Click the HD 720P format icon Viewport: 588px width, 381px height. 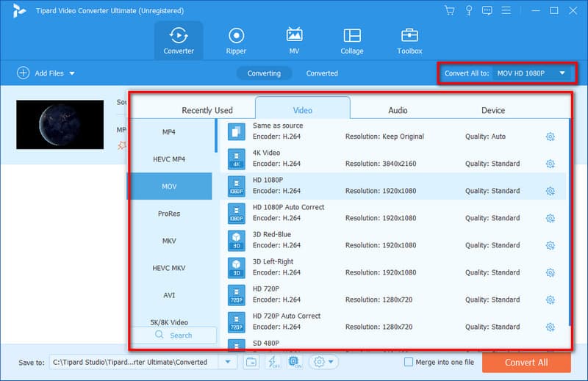[x=236, y=295]
